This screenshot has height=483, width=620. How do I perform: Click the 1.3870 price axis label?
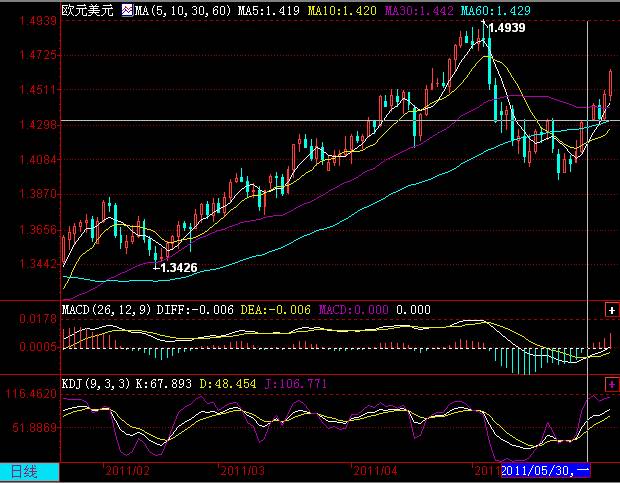[38, 194]
